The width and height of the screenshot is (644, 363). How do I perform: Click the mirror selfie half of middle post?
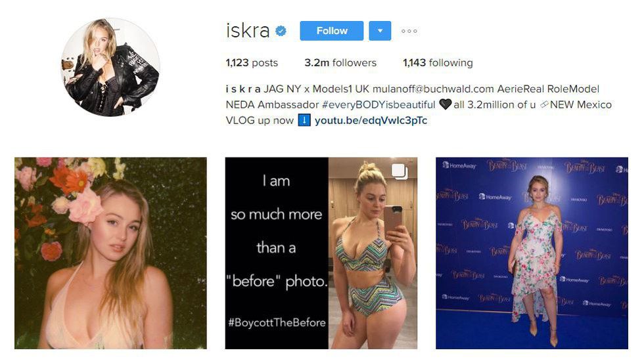[x=373, y=253]
